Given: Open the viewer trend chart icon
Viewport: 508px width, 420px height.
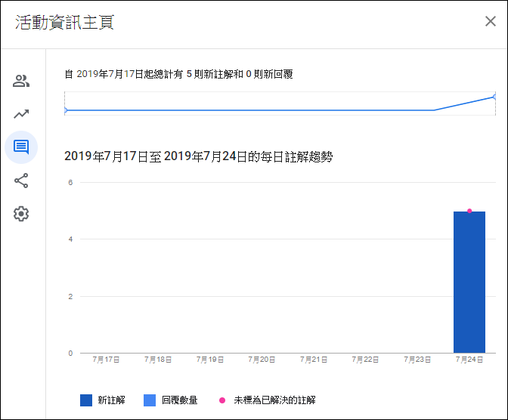Looking at the screenshot, I should pyautogui.click(x=21, y=114).
